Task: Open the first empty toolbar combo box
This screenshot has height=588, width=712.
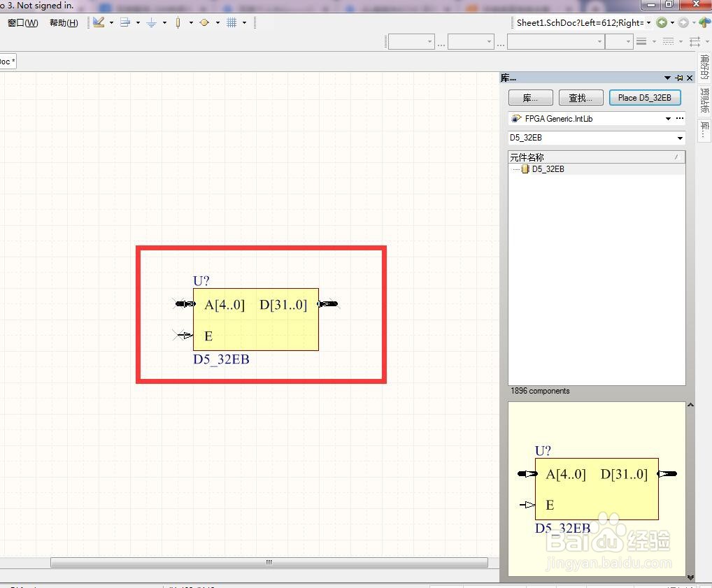Action: point(411,42)
